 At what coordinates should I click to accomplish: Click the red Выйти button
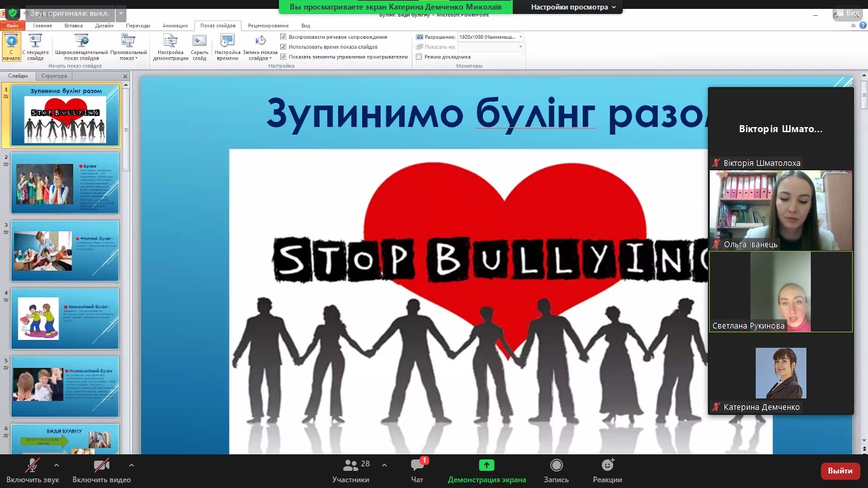[841, 471]
